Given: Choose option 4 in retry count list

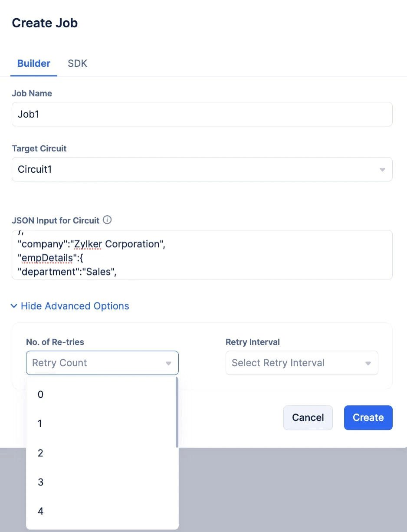Looking at the screenshot, I should [40, 511].
